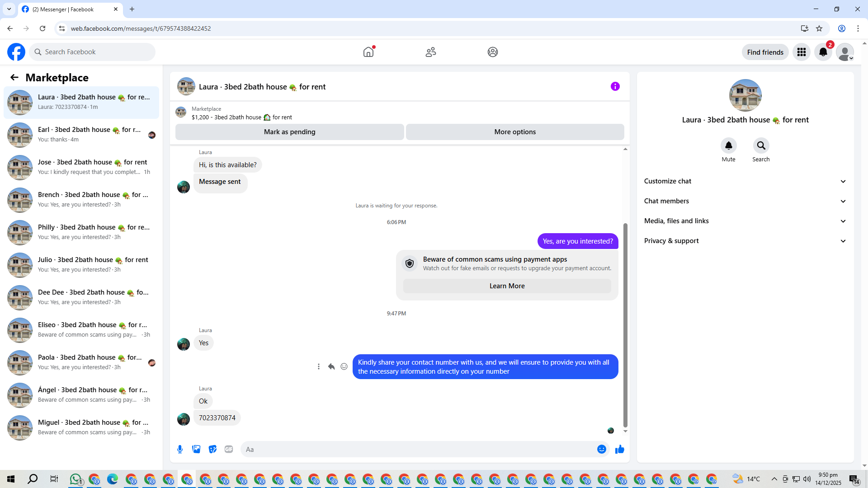Click the purple conversation info icon
Screen dimensions: 868x488
[x=615, y=86]
